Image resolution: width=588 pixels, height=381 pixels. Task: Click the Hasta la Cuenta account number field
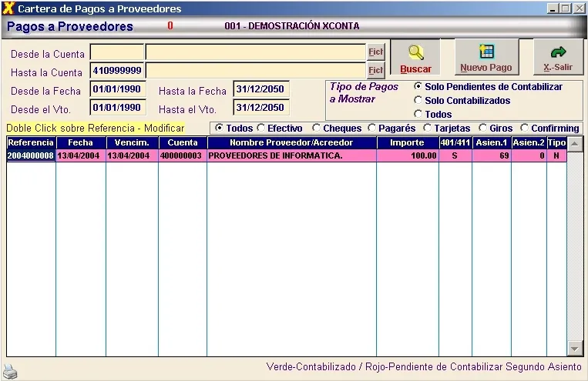[x=116, y=71]
